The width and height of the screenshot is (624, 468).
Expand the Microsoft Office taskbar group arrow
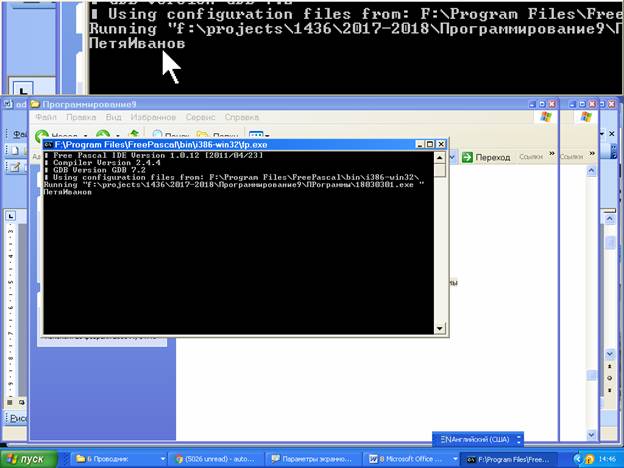pos(454,459)
